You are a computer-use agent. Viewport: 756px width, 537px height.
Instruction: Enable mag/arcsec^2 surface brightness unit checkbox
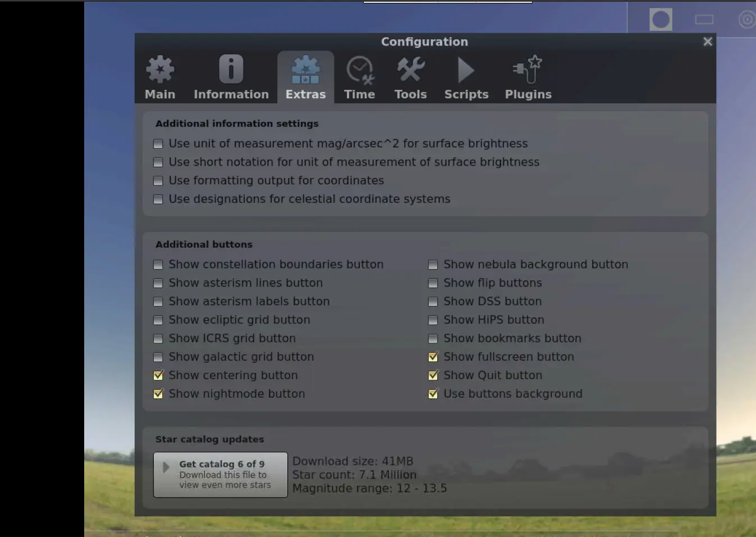click(x=158, y=144)
